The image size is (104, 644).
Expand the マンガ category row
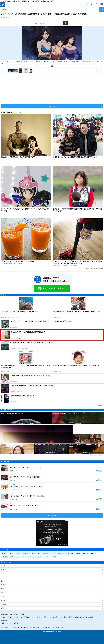pos(52,569)
